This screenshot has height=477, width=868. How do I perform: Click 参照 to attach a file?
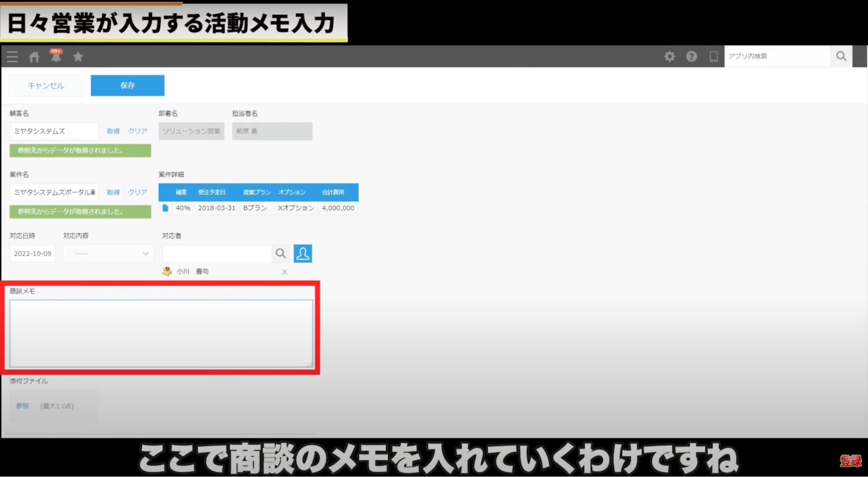point(23,406)
